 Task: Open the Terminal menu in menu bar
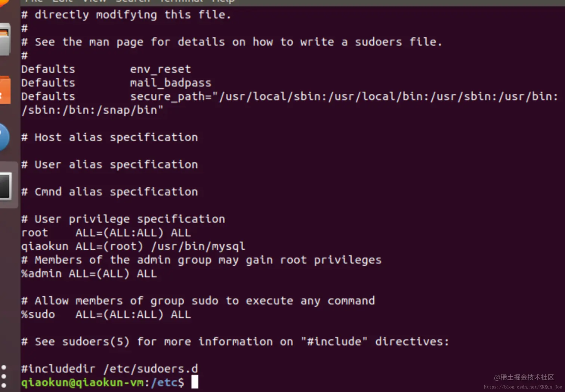(x=181, y=1)
